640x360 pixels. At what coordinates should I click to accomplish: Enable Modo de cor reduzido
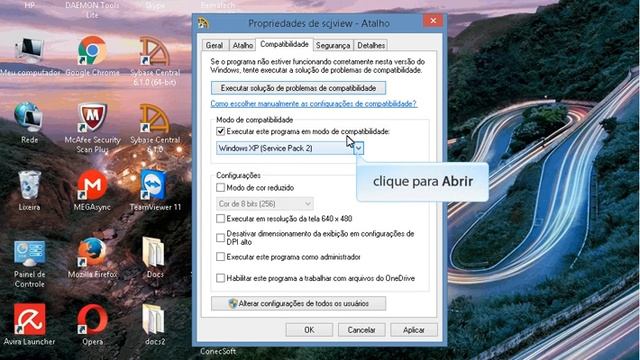[x=220, y=188]
